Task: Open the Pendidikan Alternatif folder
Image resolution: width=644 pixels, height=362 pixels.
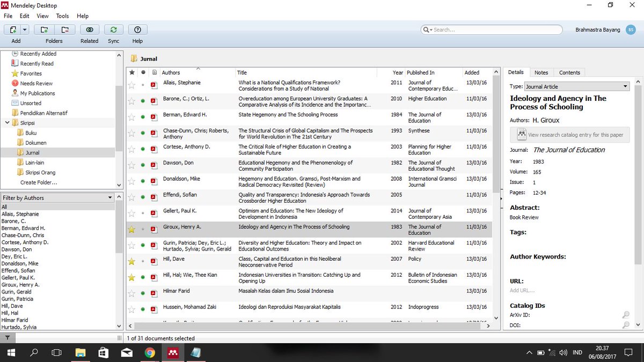Action: coord(43,113)
